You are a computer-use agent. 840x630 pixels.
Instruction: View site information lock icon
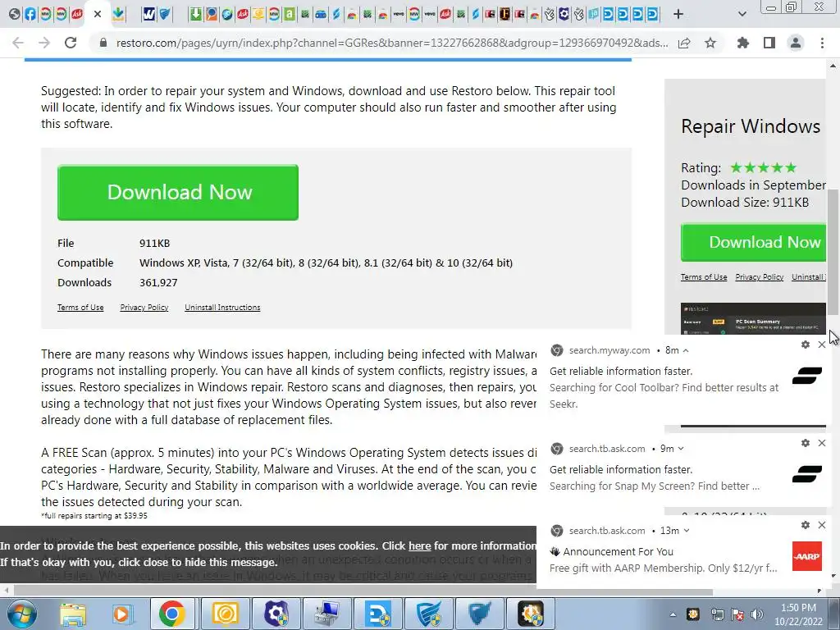pyautogui.click(x=103, y=43)
